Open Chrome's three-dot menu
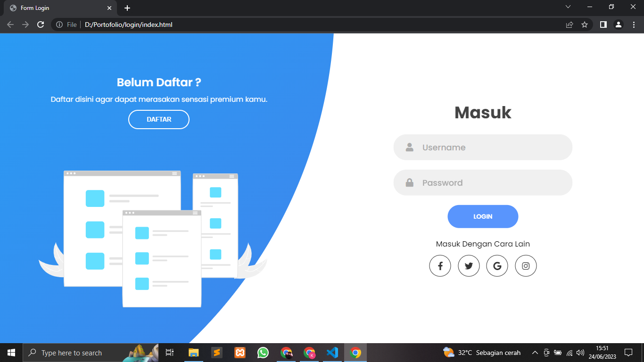The height and width of the screenshot is (362, 644). pos(634,25)
